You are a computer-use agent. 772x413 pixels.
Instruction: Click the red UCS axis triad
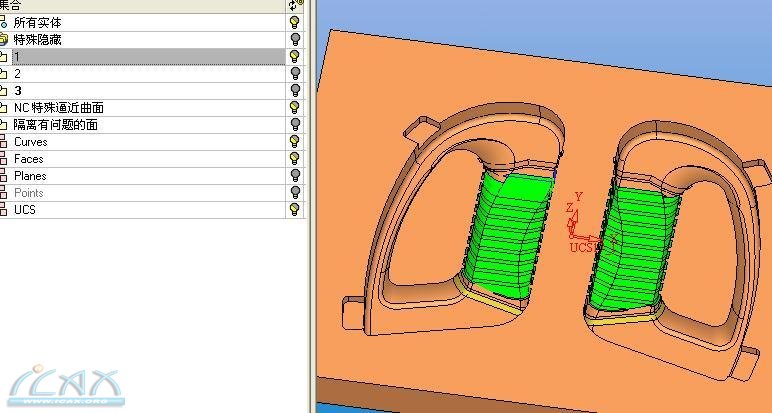coord(588,224)
